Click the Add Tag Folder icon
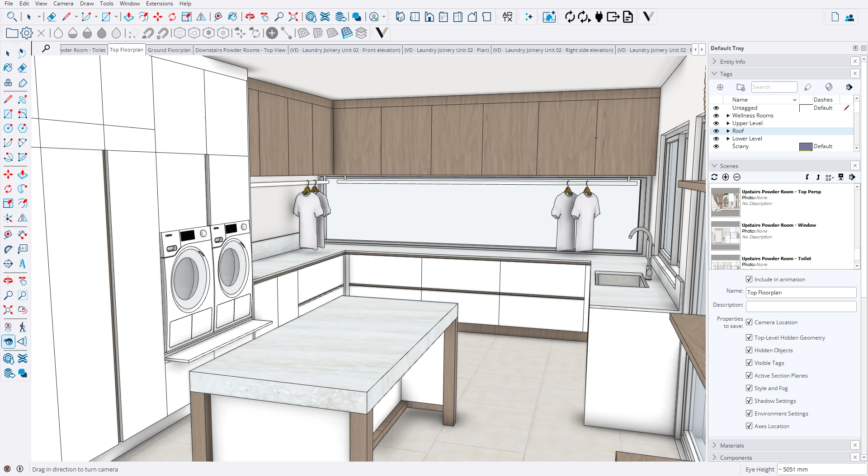Image resolution: width=868 pixels, height=476 pixels. (x=741, y=87)
